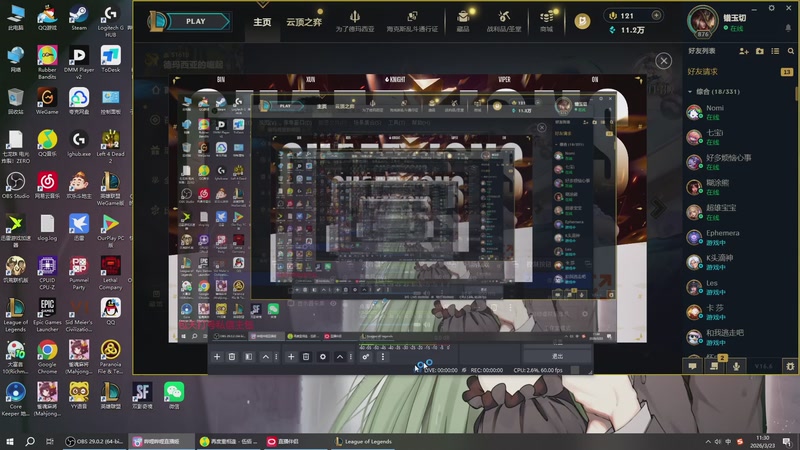Image resolution: width=800 pixels, height=450 pixels.
Task: Click 退出 button in OBS window
Action: point(557,356)
